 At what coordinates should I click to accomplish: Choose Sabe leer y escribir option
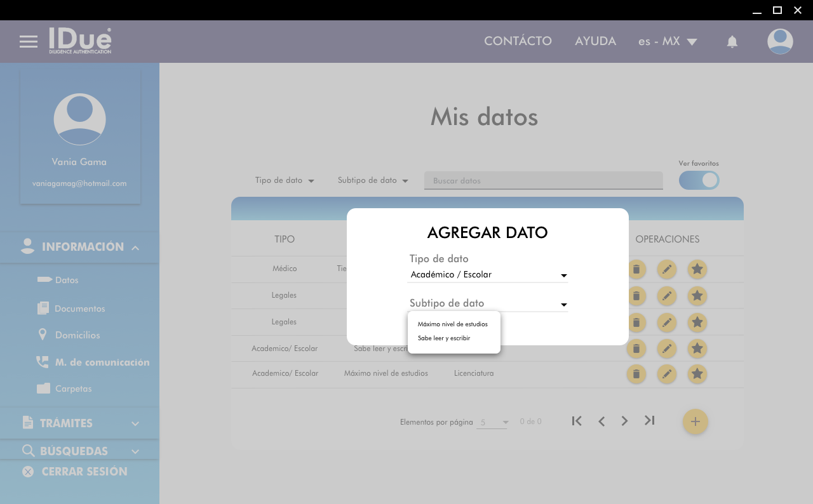click(444, 338)
